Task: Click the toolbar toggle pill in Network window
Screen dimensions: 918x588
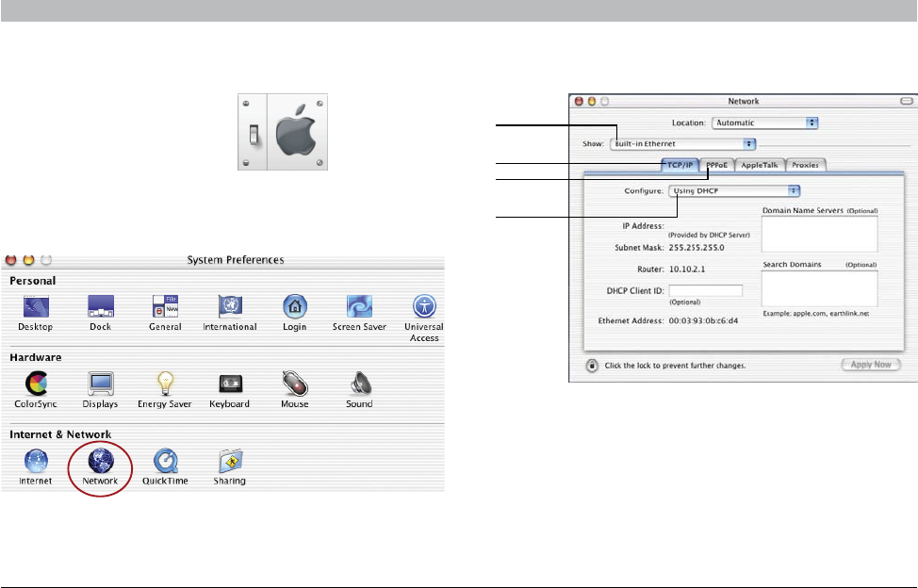Action: coord(907,101)
